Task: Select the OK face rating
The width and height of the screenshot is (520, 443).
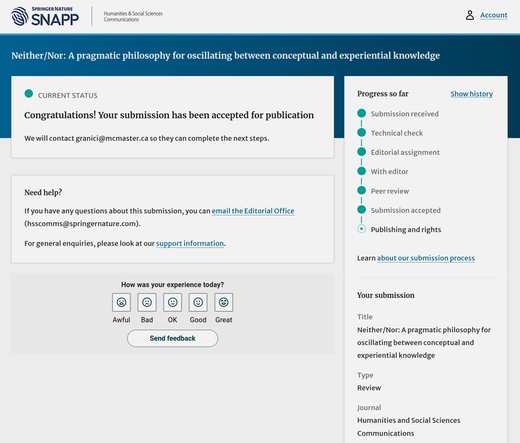Action: 172,302
